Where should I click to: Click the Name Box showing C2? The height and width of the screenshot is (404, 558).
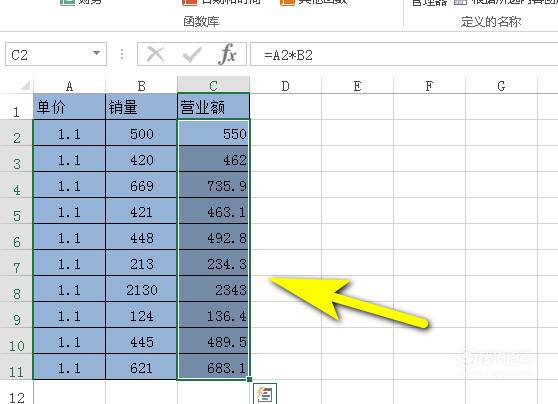[56, 54]
